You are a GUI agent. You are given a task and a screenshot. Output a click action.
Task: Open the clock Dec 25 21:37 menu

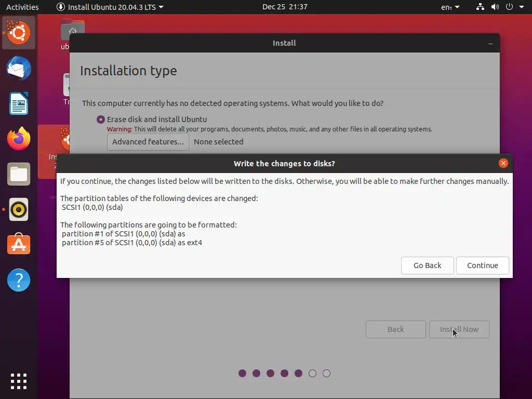tap(285, 7)
